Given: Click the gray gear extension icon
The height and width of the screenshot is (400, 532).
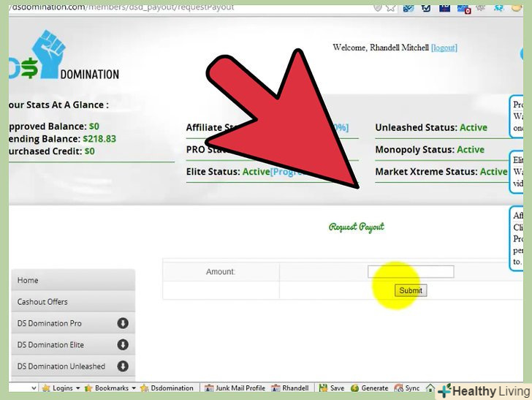Looking at the screenshot, I should pyautogui.click(x=480, y=7).
